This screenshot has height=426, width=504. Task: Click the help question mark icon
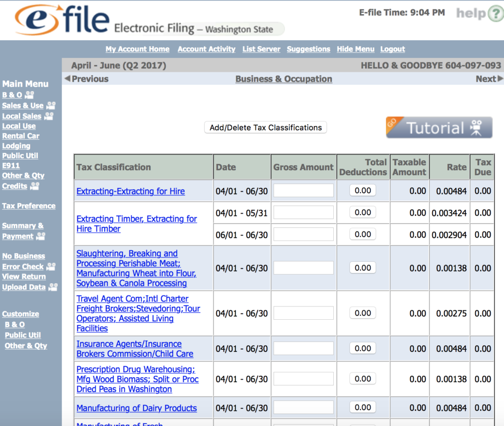pos(494,13)
